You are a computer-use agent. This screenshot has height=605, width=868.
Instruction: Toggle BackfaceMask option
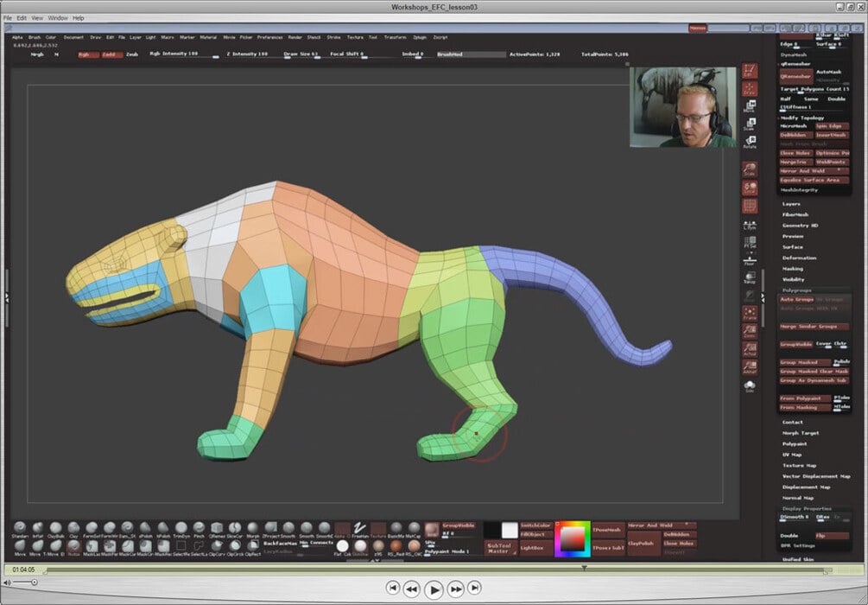click(x=280, y=544)
